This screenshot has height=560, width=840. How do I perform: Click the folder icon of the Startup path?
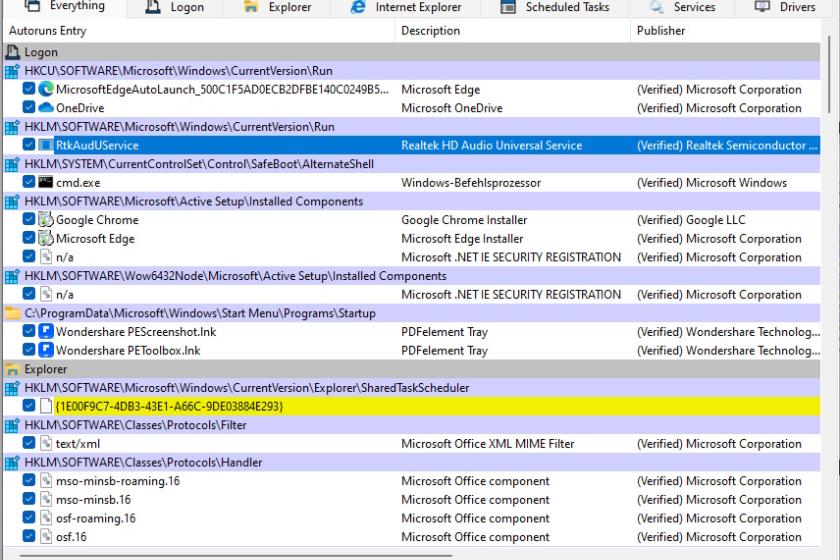coord(12,313)
